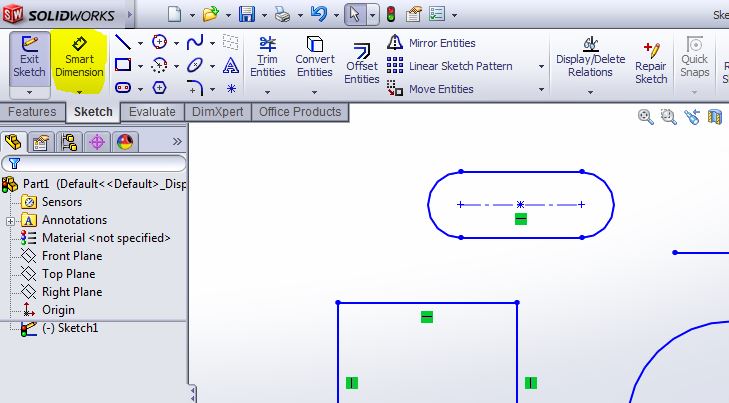Image resolution: width=729 pixels, height=403 pixels.
Task: Select Sketch1 in the feature tree
Action: tap(60, 328)
